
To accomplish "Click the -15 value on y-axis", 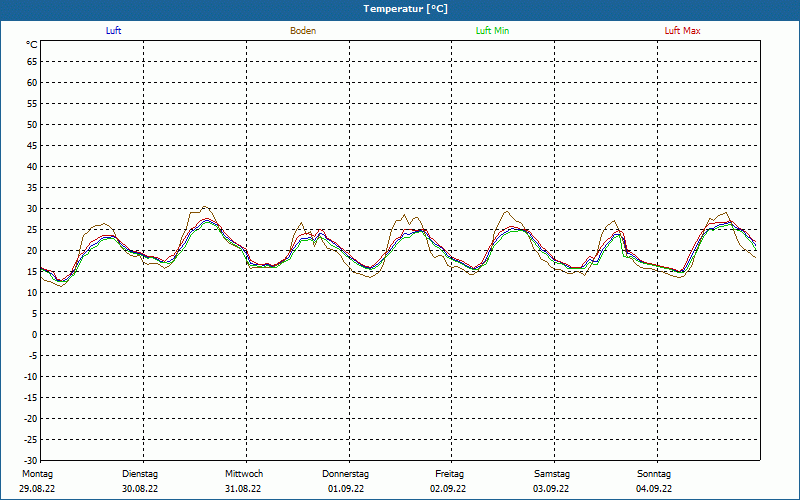I will coord(31,397).
